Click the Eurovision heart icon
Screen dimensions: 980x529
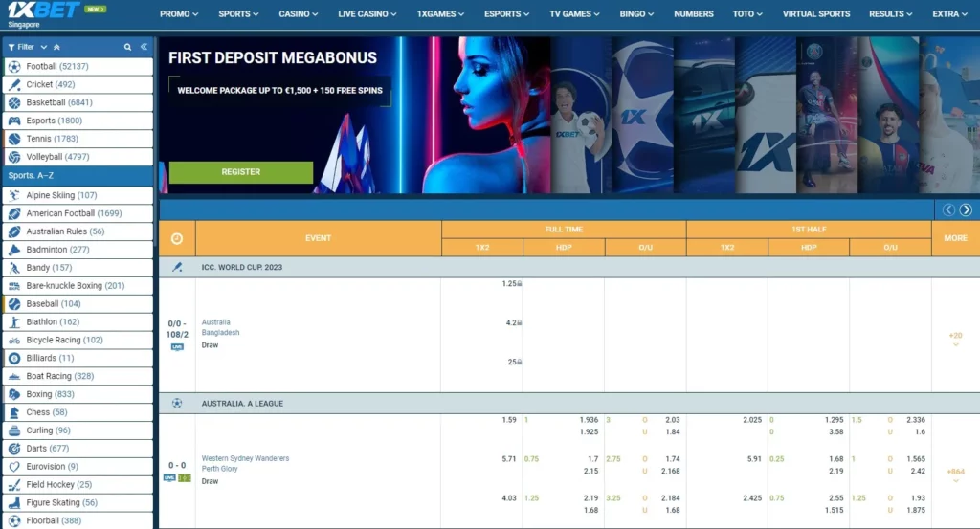(14, 467)
